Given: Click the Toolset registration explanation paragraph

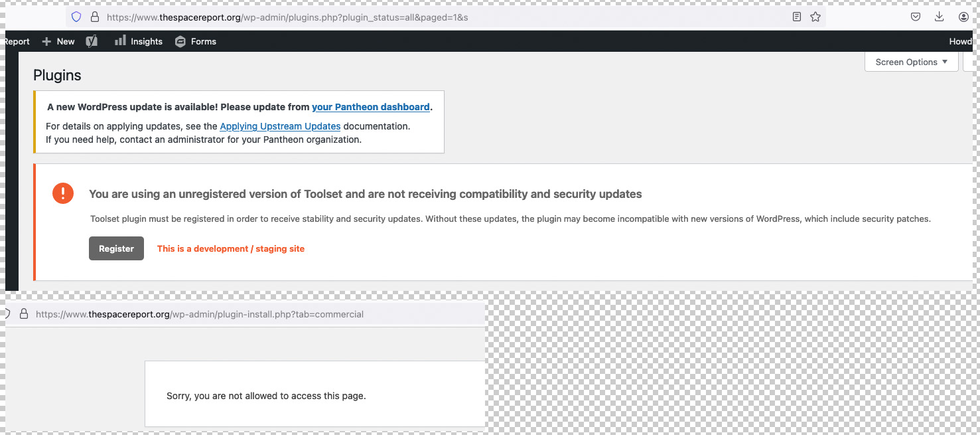Looking at the screenshot, I should [510, 218].
